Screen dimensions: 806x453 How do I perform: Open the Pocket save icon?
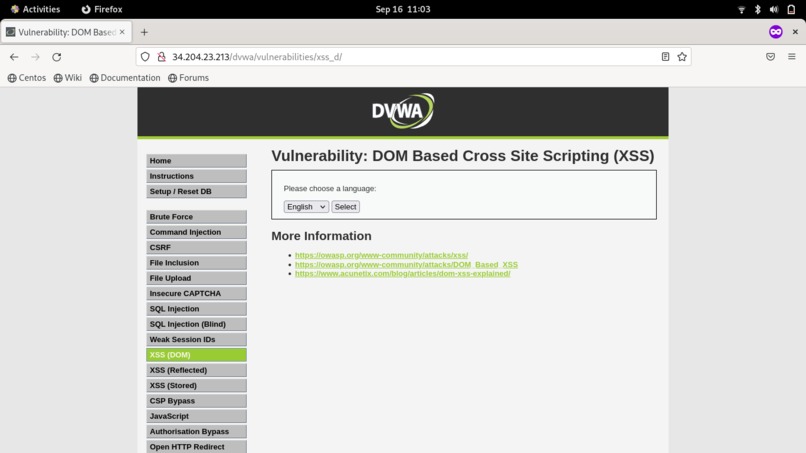770,57
